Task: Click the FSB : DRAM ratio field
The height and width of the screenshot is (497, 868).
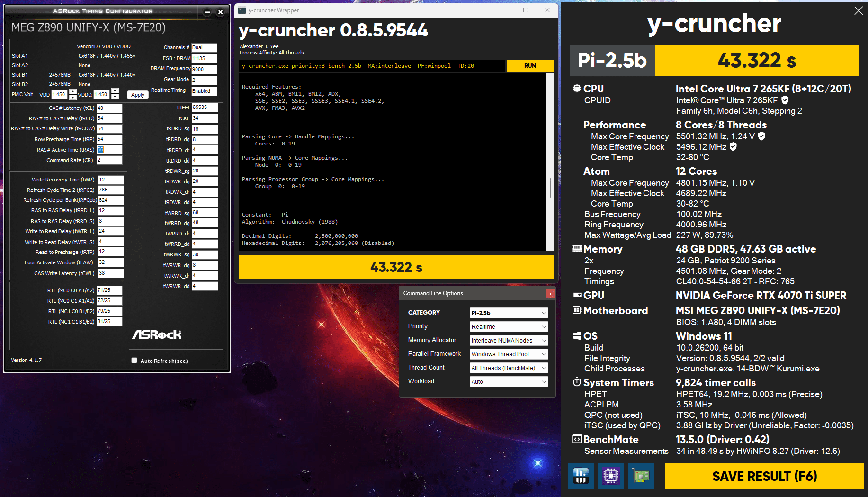Action: point(204,58)
